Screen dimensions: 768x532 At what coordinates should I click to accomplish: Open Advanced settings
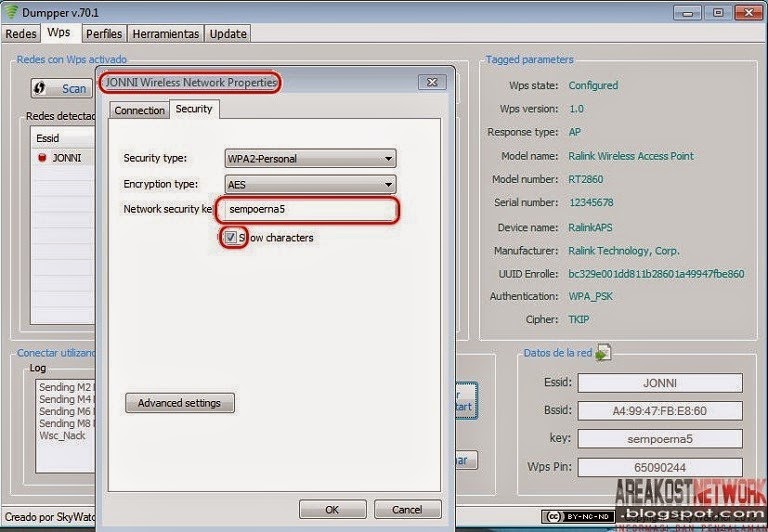click(x=180, y=403)
